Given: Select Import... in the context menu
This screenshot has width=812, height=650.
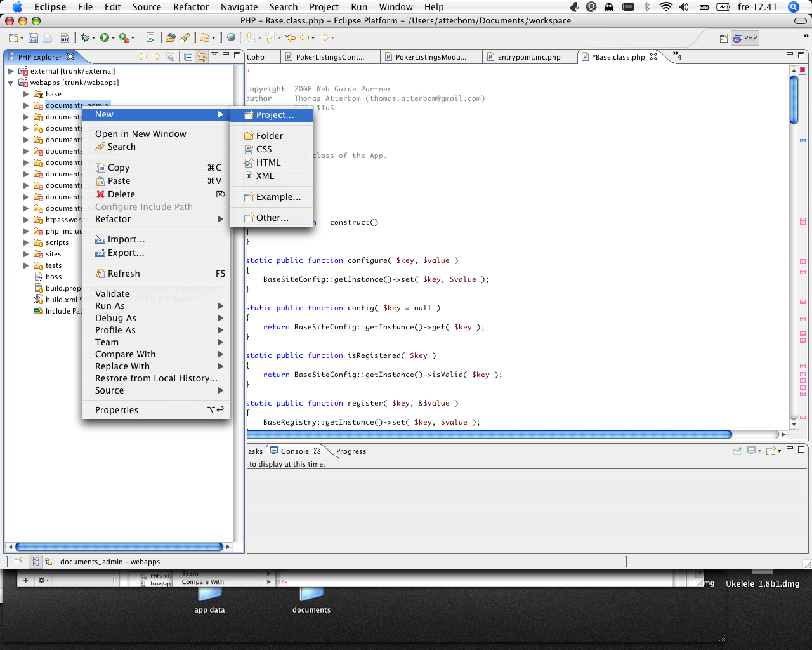Looking at the screenshot, I should (156, 239).
